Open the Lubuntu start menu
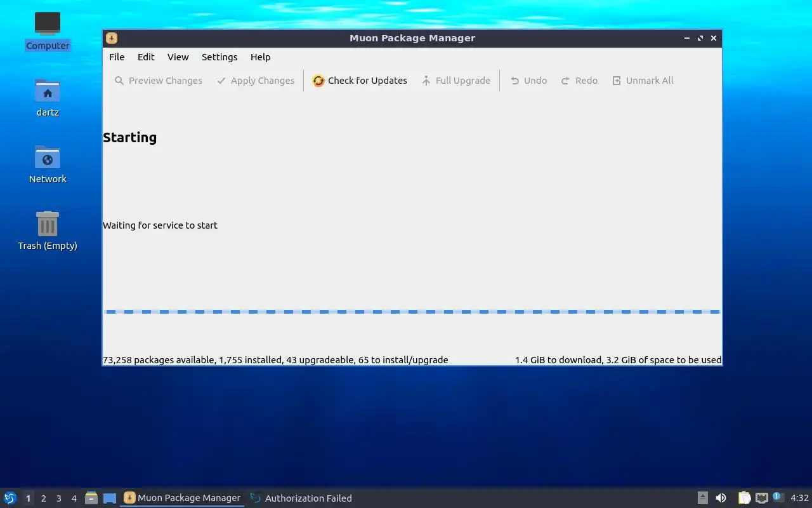 click(10, 498)
